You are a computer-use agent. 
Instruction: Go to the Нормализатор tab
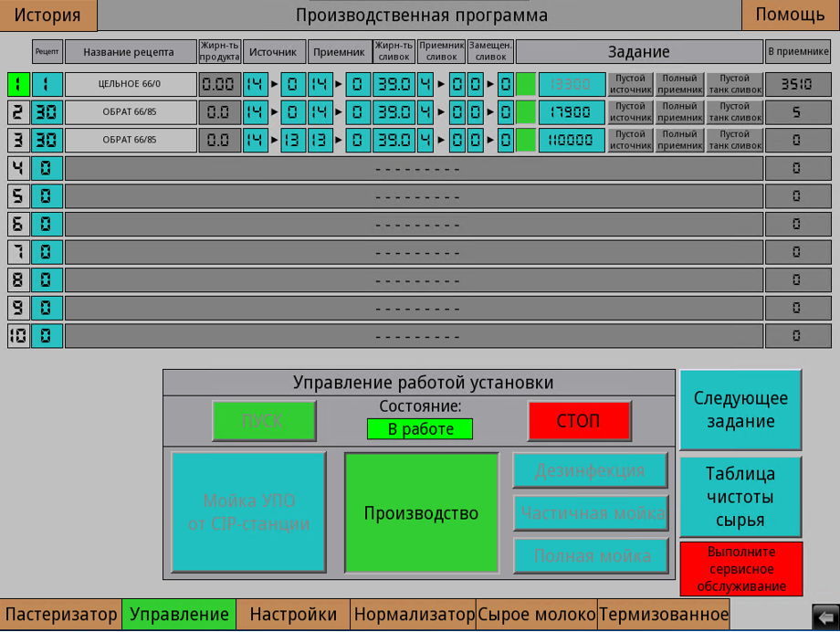tap(414, 615)
